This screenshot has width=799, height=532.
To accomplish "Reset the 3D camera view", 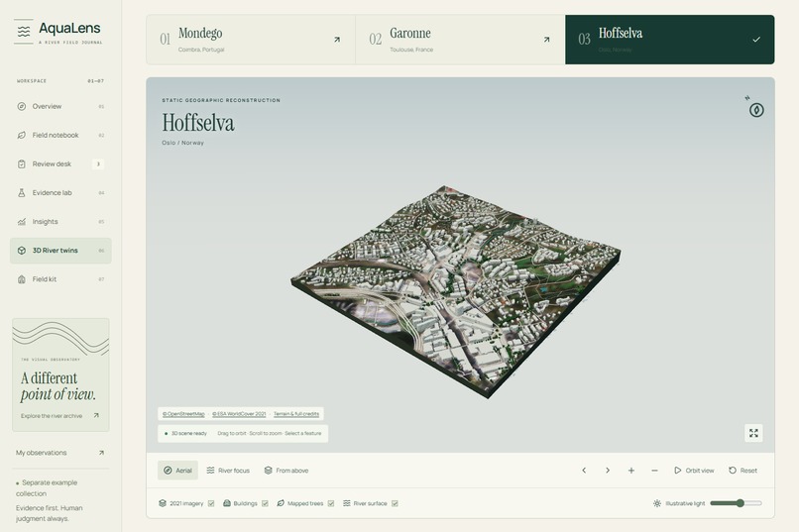I will (x=742, y=471).
